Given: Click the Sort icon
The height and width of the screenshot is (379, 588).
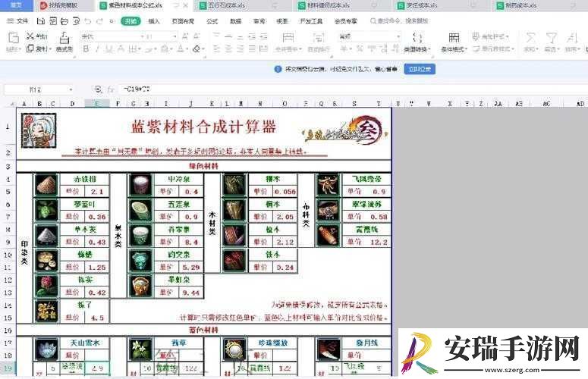Looking at the screenshot, I should 572,37.
